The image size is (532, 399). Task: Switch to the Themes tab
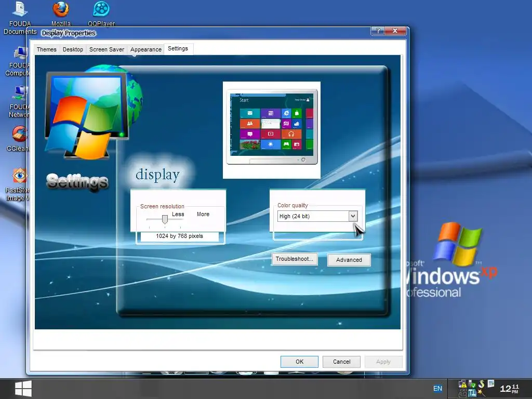46,49
